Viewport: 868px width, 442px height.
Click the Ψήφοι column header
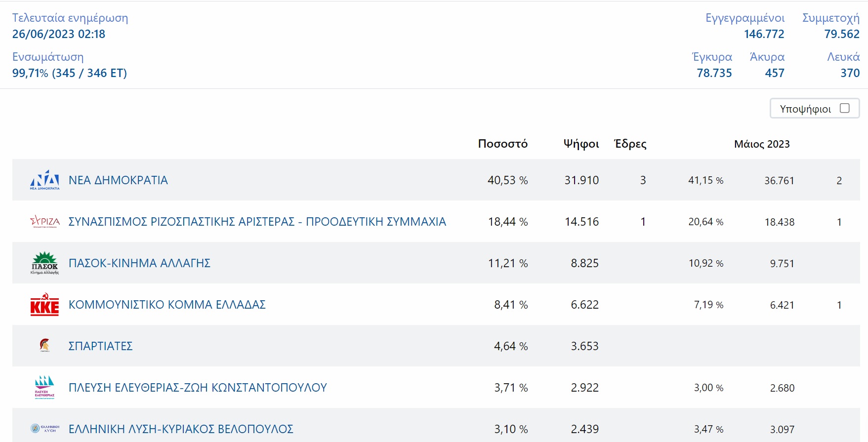(581, 144)
